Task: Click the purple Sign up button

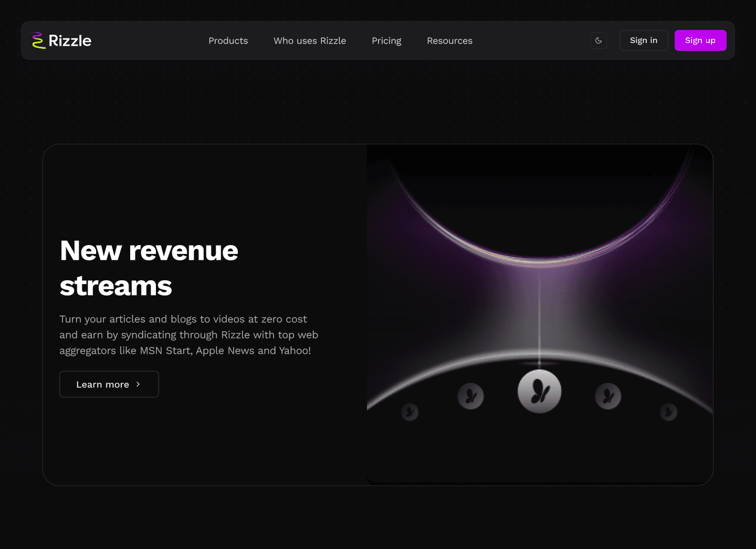Action: (x=700, y=40)
